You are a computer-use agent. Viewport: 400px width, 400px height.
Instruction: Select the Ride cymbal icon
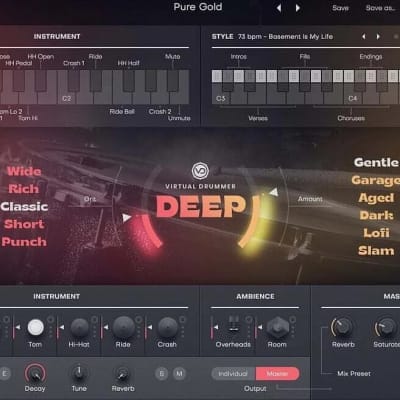point(123,327)
